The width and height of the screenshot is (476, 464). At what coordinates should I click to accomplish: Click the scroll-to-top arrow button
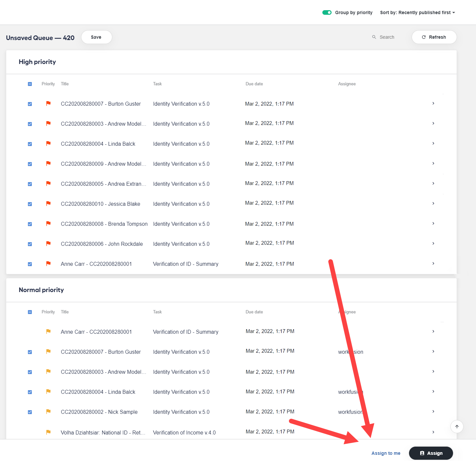(x=457, y=427)
